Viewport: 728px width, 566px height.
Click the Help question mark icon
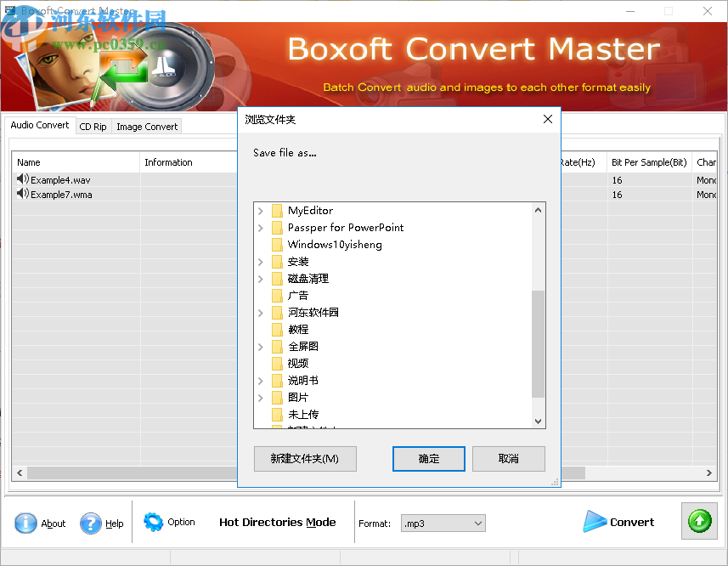90,524
